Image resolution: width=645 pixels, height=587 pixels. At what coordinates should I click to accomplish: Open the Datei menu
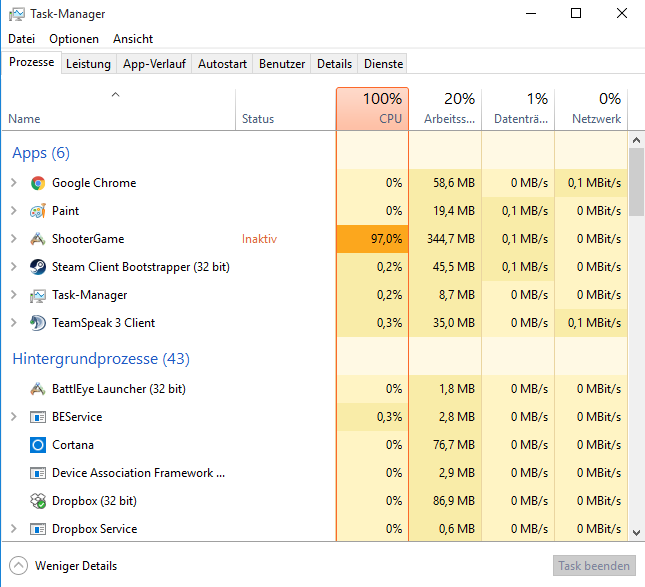coord(21,39)
